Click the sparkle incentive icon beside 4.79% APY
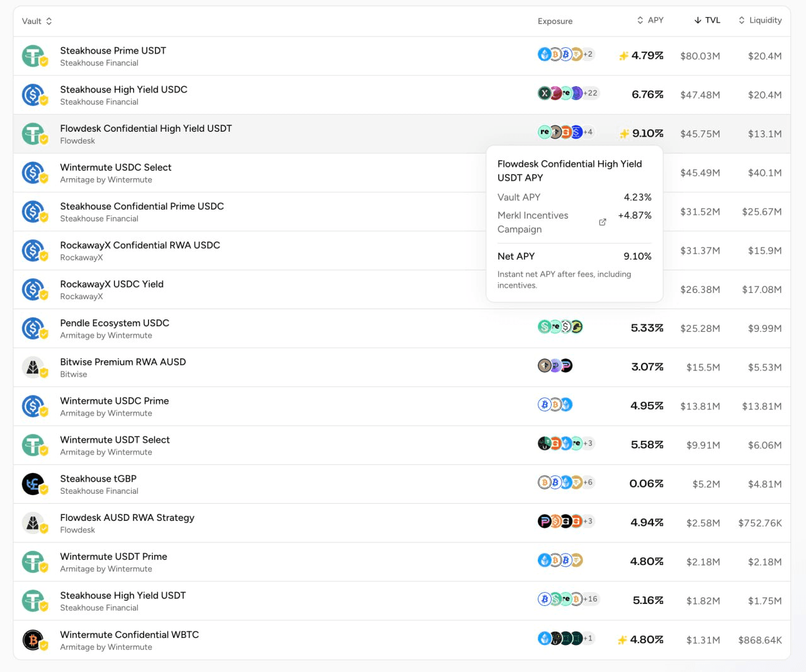The height and width of the screenshot is (672, 806). (623, 56)
